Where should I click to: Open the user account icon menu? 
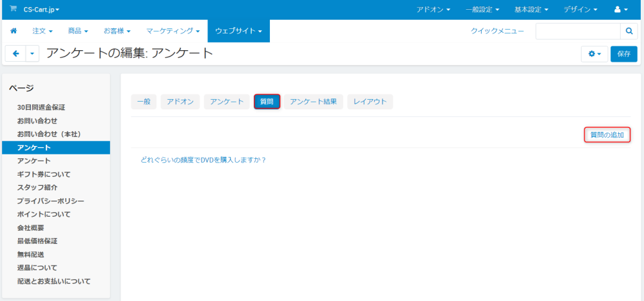pyautogui.click(x=621, y=9)
